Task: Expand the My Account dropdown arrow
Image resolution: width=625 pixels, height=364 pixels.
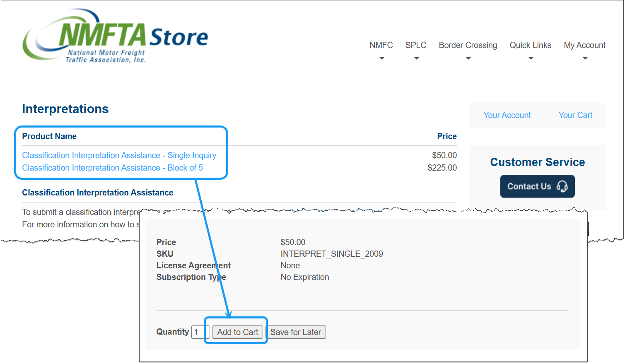Action: coord(585,58)
